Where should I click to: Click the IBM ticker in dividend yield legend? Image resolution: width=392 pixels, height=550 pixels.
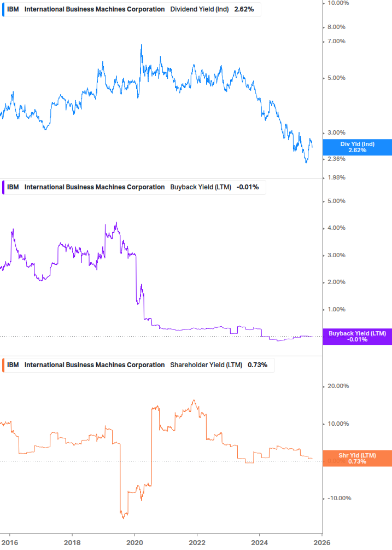13,9
